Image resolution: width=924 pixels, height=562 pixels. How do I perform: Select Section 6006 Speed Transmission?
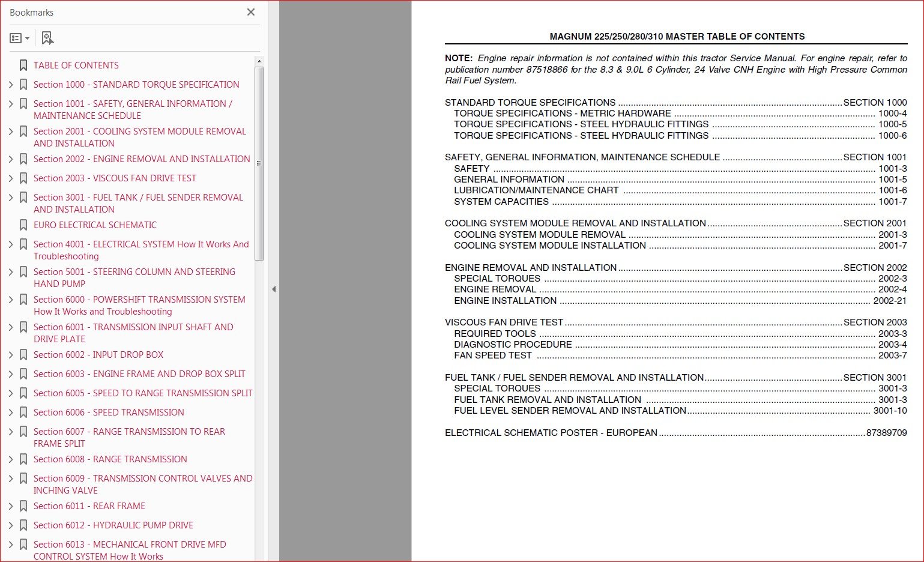[x=109, y=412]
